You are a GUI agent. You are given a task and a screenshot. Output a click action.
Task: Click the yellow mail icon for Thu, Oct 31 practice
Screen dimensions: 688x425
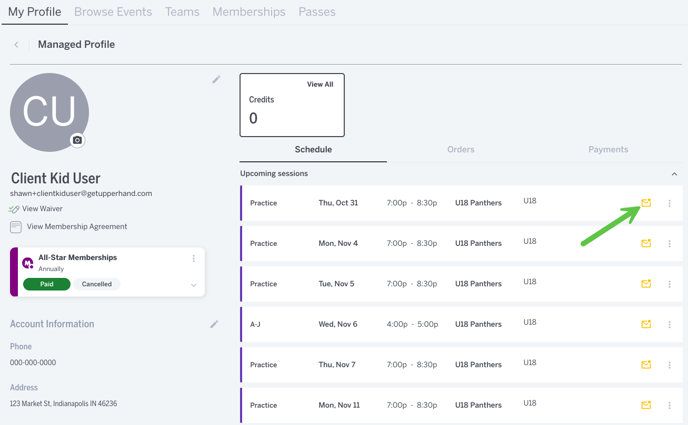click(646, 203)
